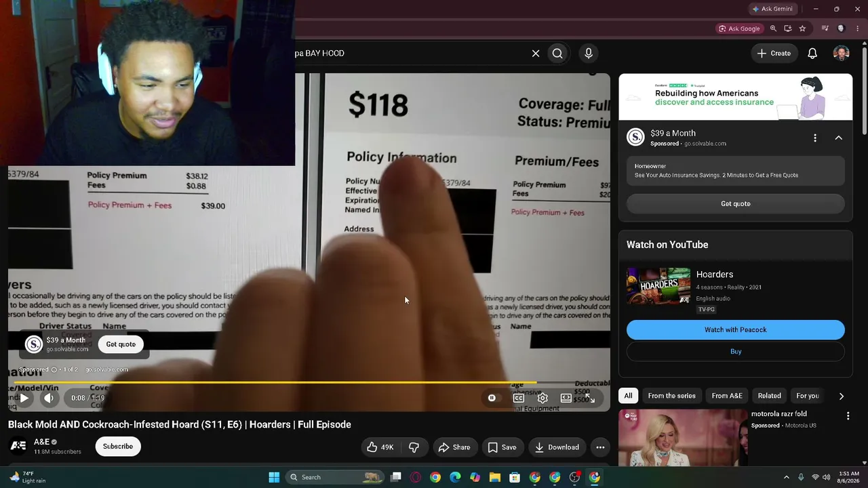Open the go.solvable.com link in the player
Screen dimensions: 868x488
point(106,369)
